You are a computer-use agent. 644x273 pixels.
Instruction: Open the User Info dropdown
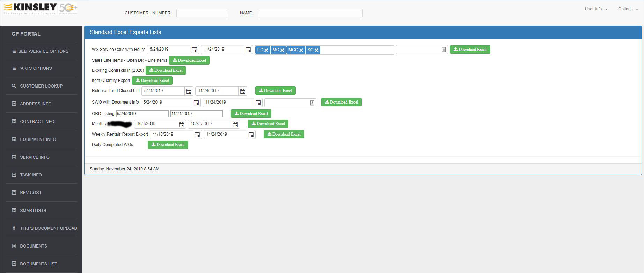click(596, 9)
